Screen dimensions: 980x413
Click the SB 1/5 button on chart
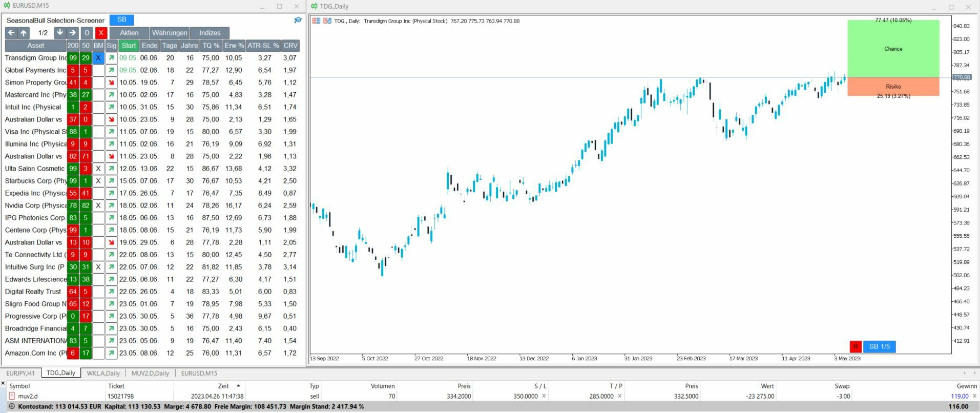[x=880, y=347]
